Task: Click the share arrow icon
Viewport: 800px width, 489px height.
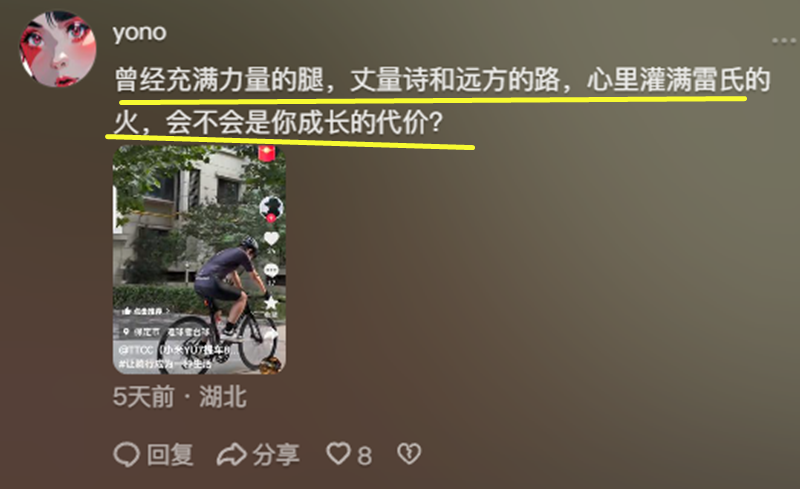Action: click(231, 454)
